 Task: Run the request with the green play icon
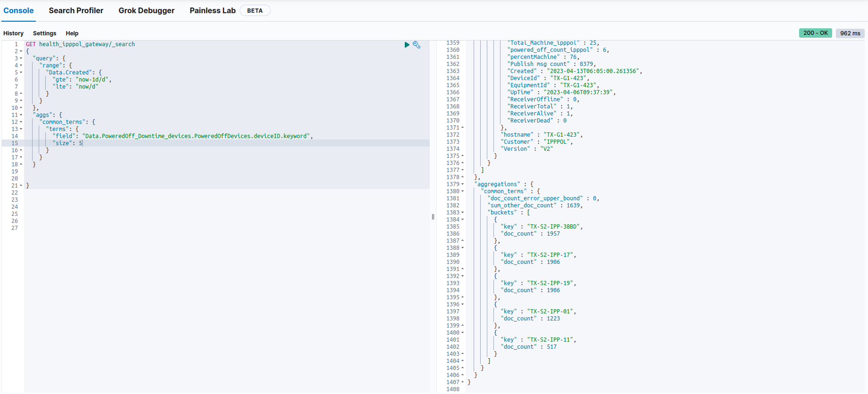pyautogui.click(x=407, y=45)
